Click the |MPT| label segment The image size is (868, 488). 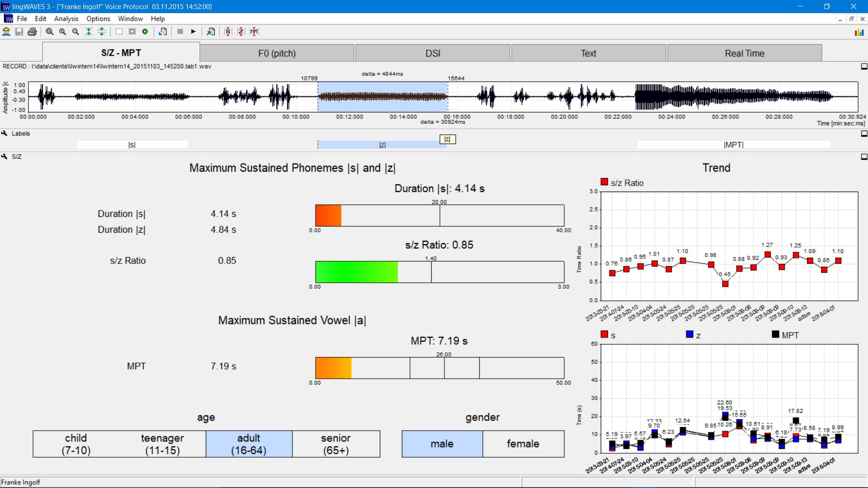pos(733,145)
